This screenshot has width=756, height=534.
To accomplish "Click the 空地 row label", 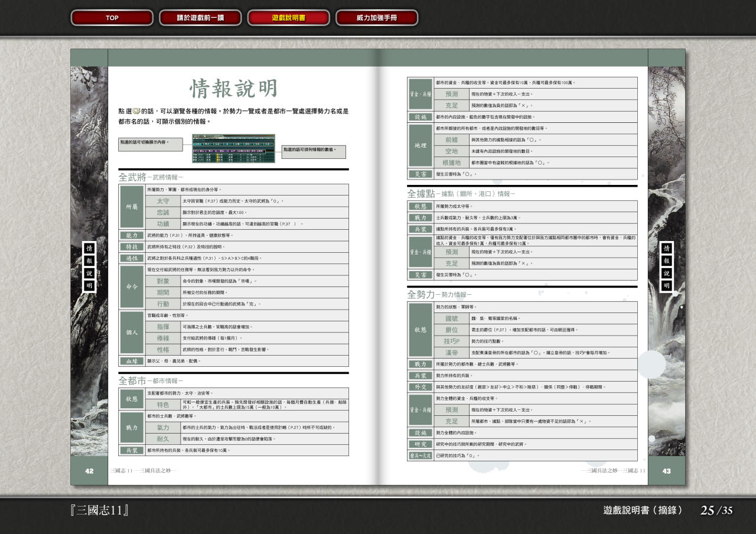I will point(452,151).
